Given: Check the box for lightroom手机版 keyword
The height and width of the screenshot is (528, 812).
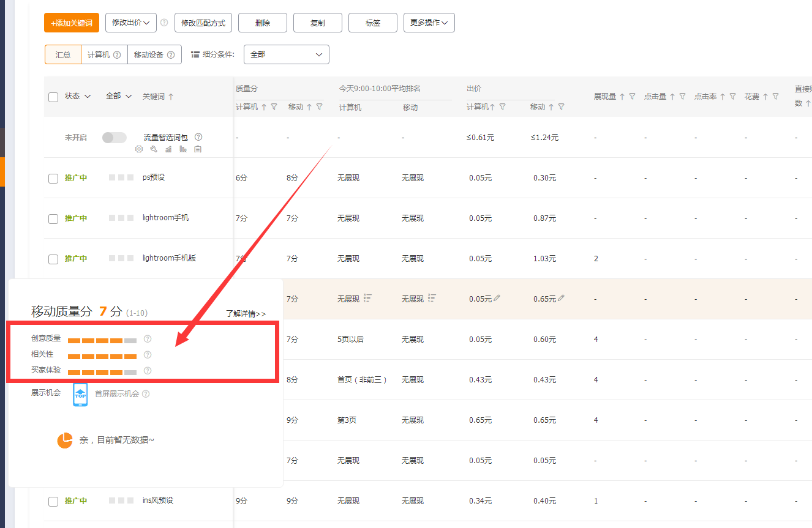Looking at the screenshot, I should point(53,259).
